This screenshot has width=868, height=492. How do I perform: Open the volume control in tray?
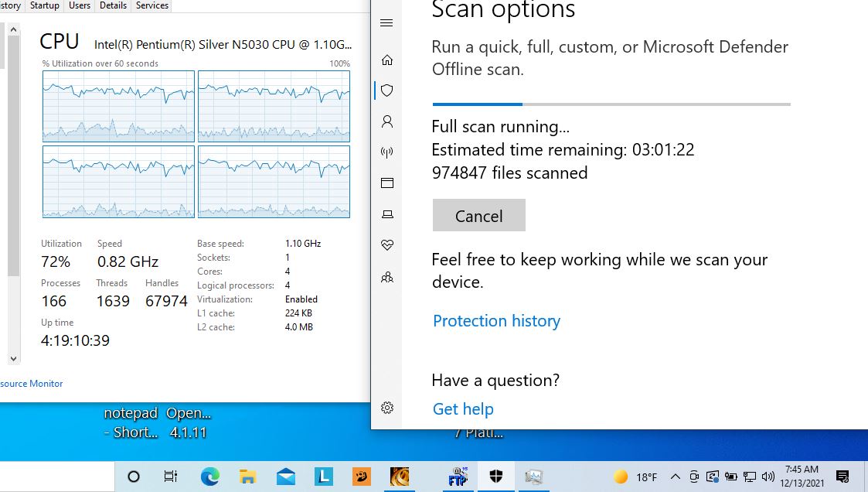click(768, 477)
